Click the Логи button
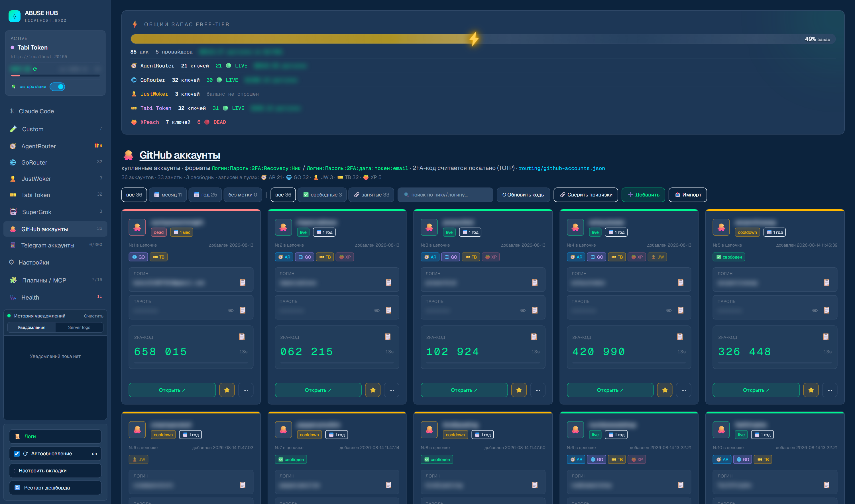This screenshot has height=504, width=855. pyautogui.click(x=55, y=437)
